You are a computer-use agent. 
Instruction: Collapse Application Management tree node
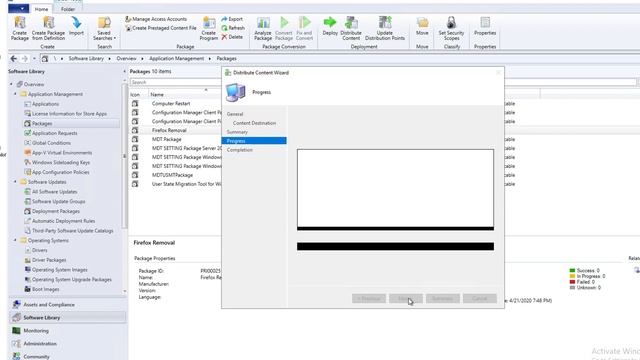pyautogui.click(x=16, y=94)
